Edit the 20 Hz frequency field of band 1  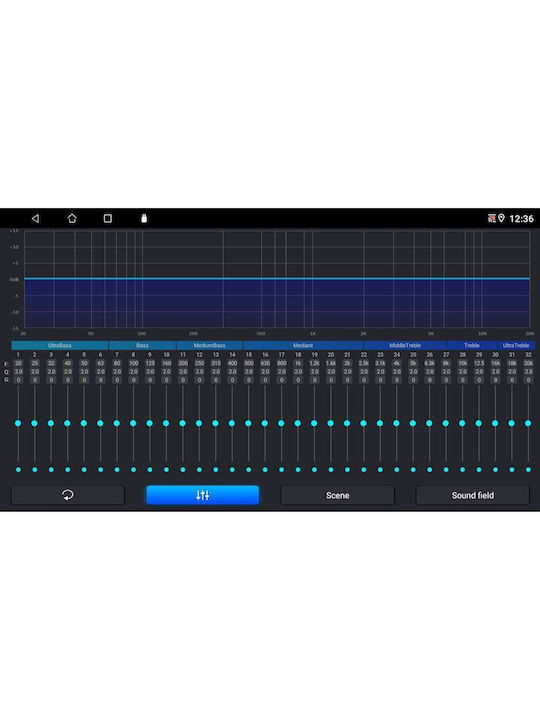click(x=18, y=363)
